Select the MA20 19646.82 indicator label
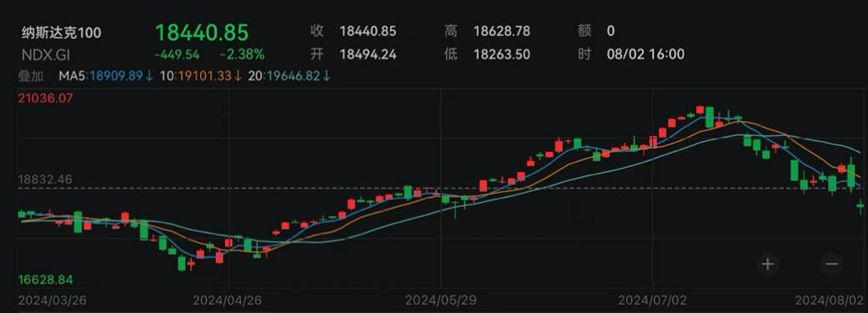Image resolution: width=868 pixels, height=313 pixels. pyautogui.click(x=284, y=76)
